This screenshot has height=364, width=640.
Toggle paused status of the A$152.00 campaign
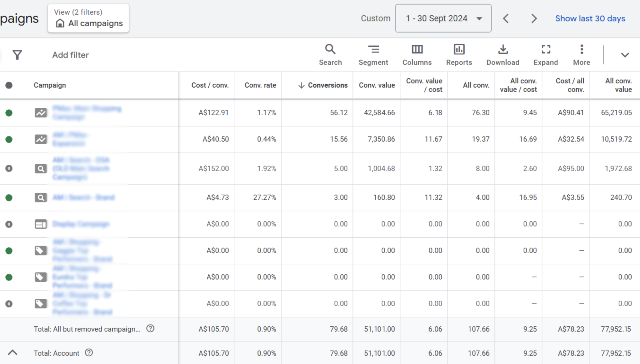pos(9,169)
